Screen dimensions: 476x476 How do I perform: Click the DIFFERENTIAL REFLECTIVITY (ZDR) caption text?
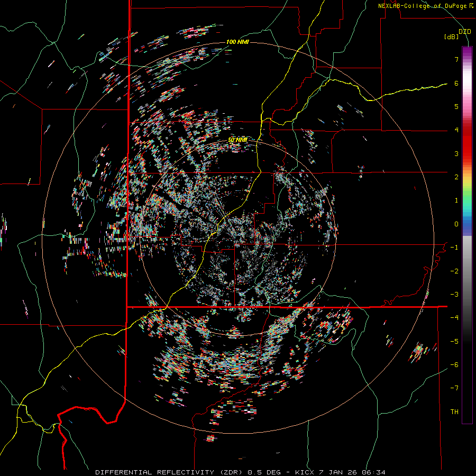[x=170, y=472]
